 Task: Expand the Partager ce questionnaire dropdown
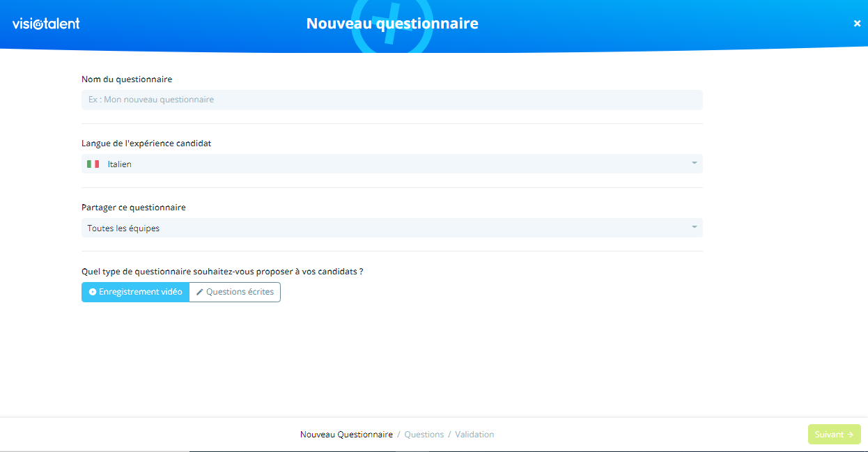click(392, 228)
